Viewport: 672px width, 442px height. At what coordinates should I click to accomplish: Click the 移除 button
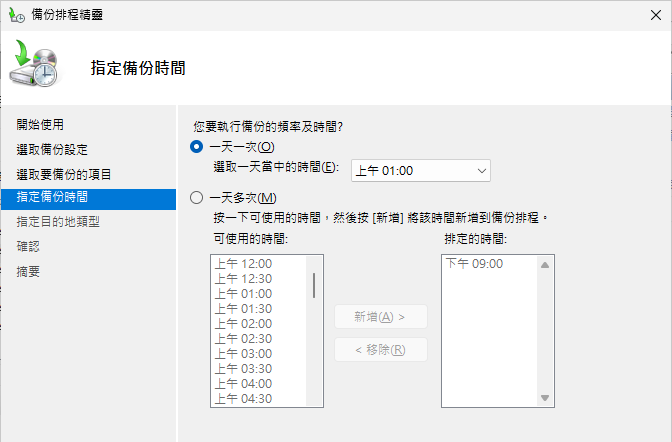tap(380, 350)
